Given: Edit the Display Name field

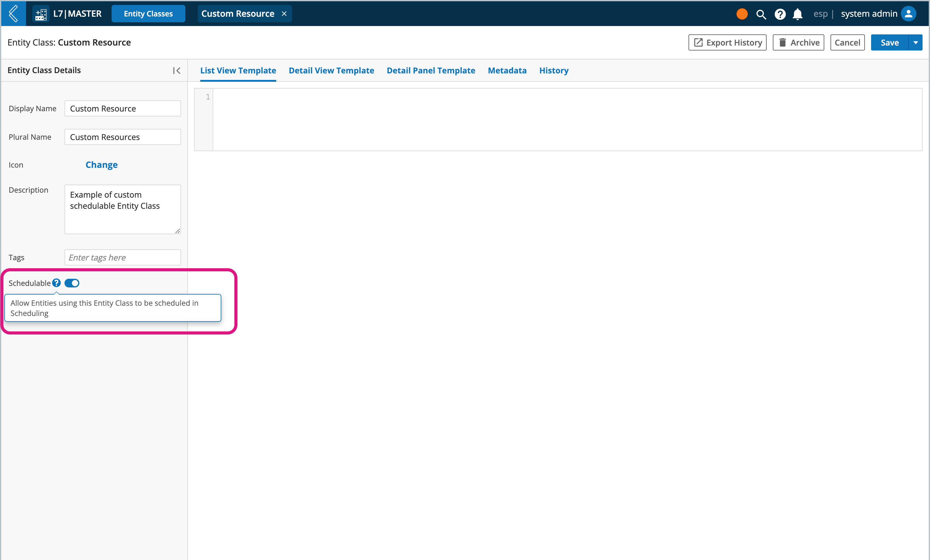Looking at the screenshot, I should pyautogui.click(x=123, y=109).
